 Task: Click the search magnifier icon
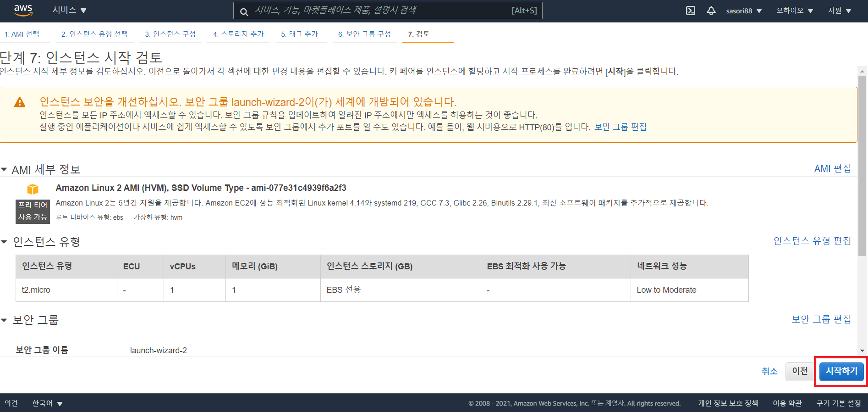pyautogui.click(x=244, y=11)
